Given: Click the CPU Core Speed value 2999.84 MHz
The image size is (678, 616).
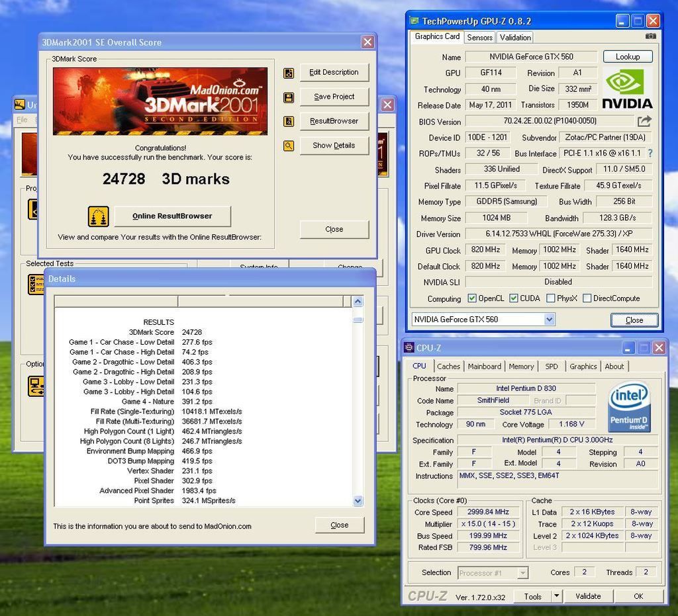Looking at the screenshot, I should point(488,511).
